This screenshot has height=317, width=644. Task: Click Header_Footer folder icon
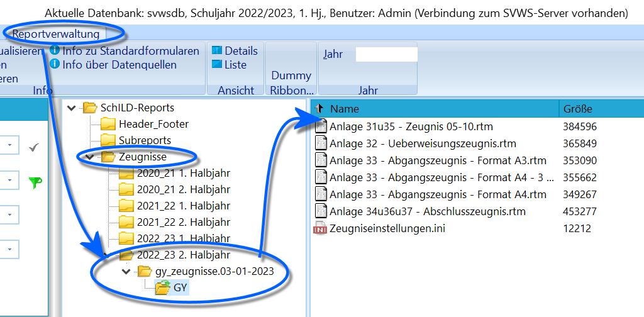point(108,124)
